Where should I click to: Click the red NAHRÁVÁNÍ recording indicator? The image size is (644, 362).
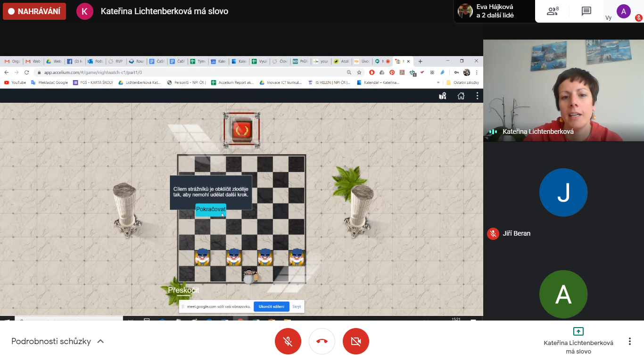34,11
